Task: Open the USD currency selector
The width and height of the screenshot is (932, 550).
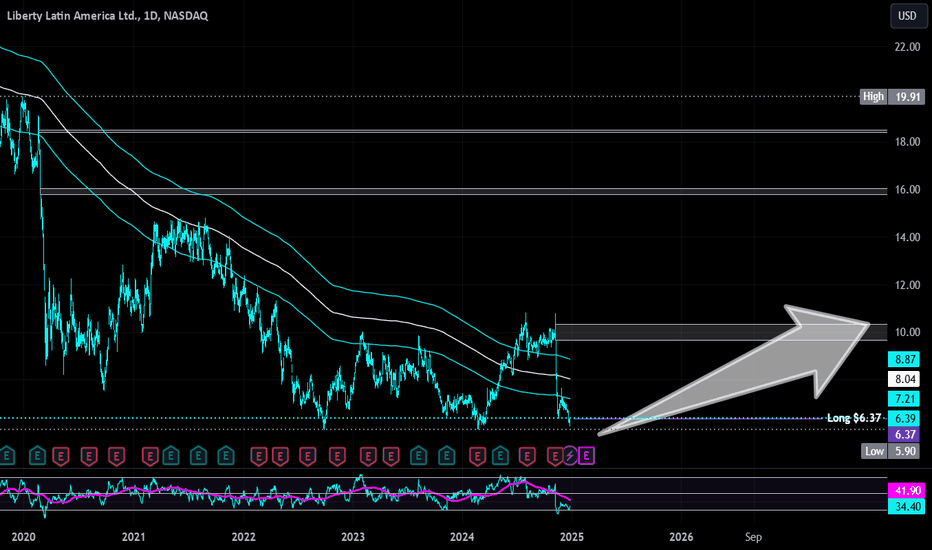Action: tap(908, 16)
